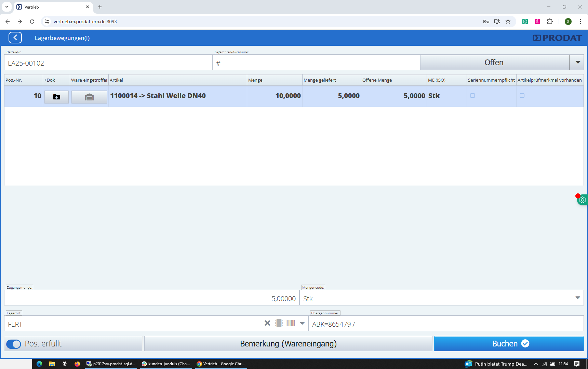Toggle the Pos. erfüllt switch
The image size is (588, 369).
(x=14, y=344)
